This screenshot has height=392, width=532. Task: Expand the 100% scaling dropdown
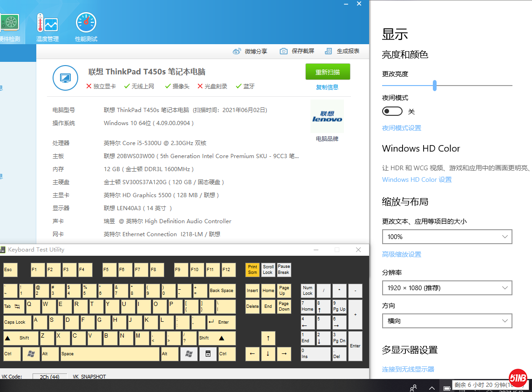click(447, 237)
